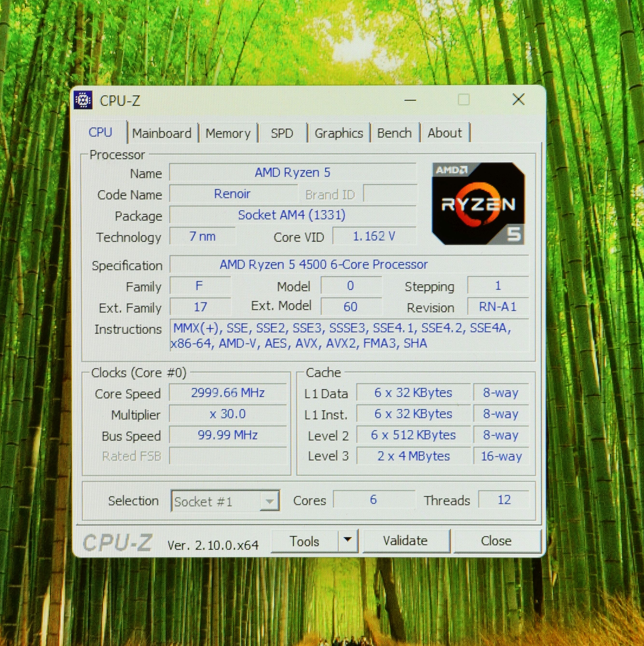Click the version text Ver. 2.10.0.x64

tap(213, 545)
